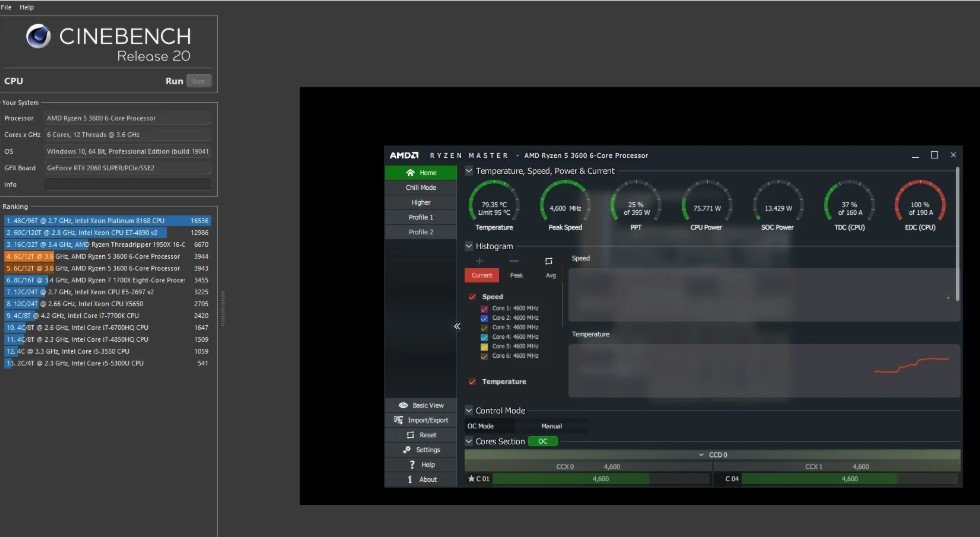Click the histogram minus zoom icon

pyautogui.click(x=514, y=261)
